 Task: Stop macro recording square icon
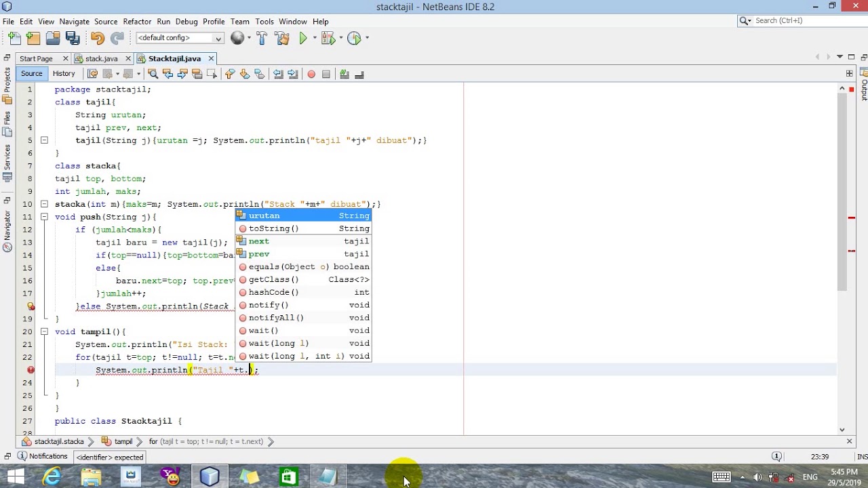(x=326, y=74)
